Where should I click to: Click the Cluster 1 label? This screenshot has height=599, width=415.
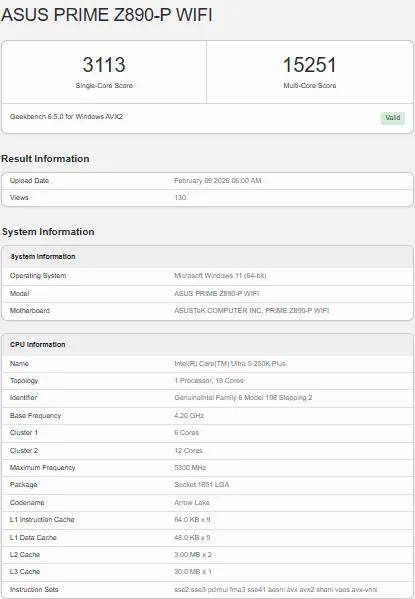pos(24,432)
